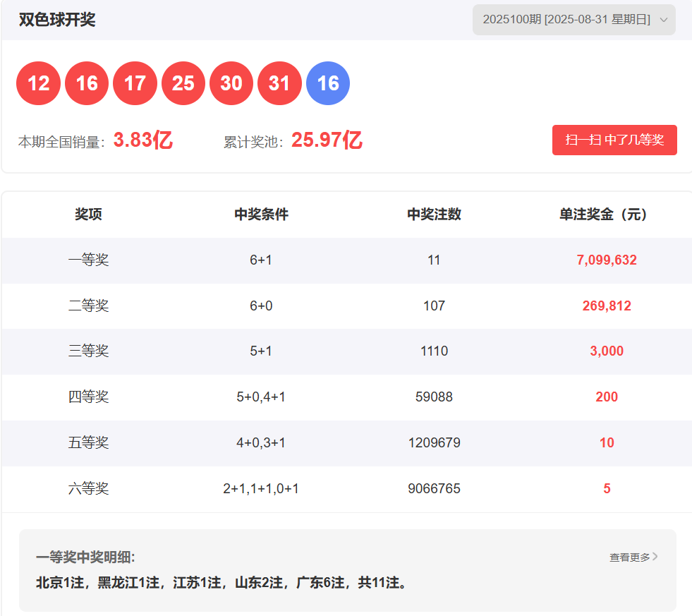
Task: Click the red ball numbered 30
Action: [x=231, y=83]
